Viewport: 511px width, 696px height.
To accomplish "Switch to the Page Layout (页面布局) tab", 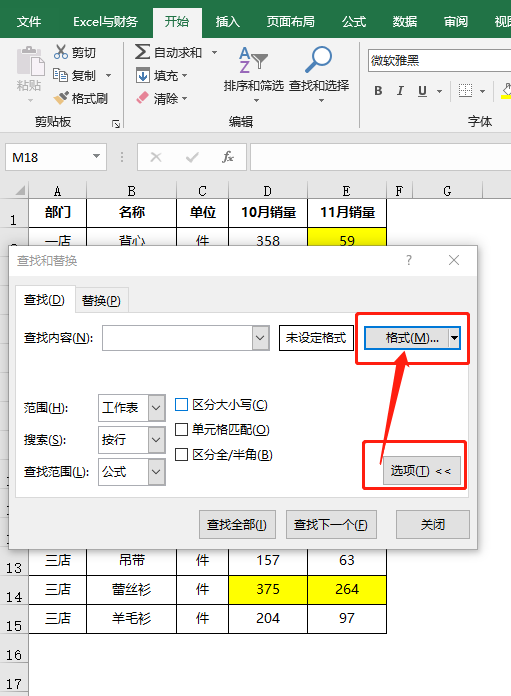I will tap(290, 21).
